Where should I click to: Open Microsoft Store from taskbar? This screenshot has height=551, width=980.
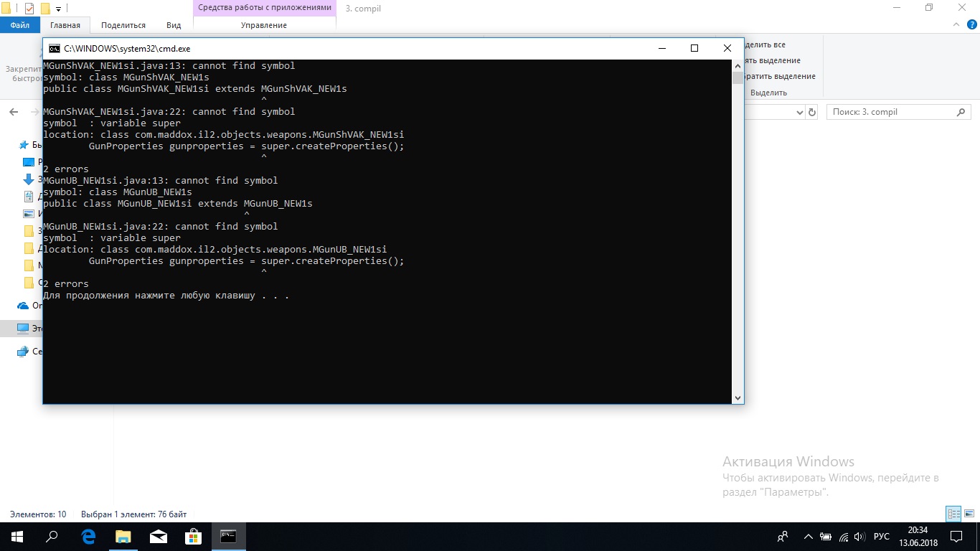click(x=194, y=537)
